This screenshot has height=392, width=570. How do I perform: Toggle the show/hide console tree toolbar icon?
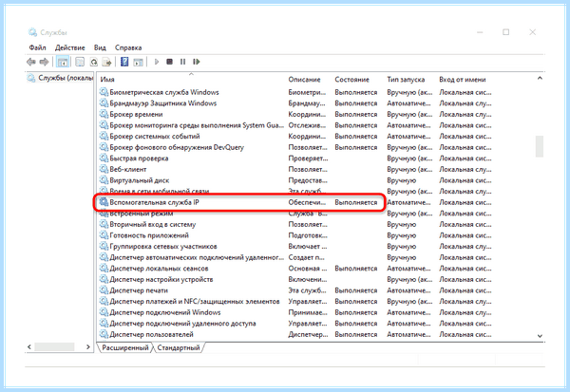[x=63, y=62]
